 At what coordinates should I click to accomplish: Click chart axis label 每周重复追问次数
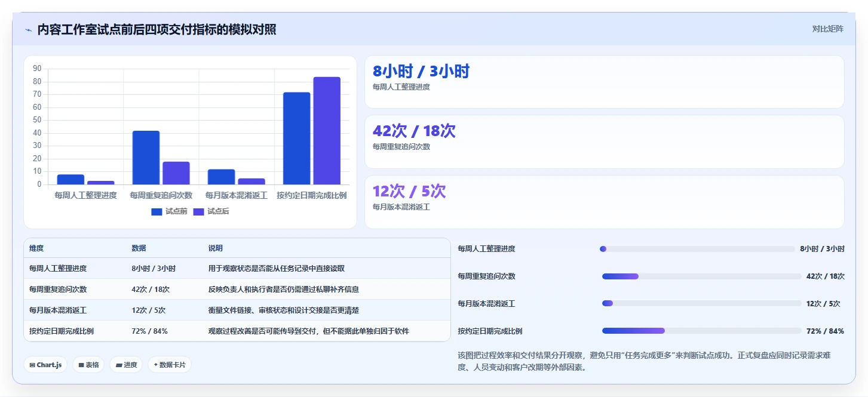pyautogui.click(x=161, y=195)
